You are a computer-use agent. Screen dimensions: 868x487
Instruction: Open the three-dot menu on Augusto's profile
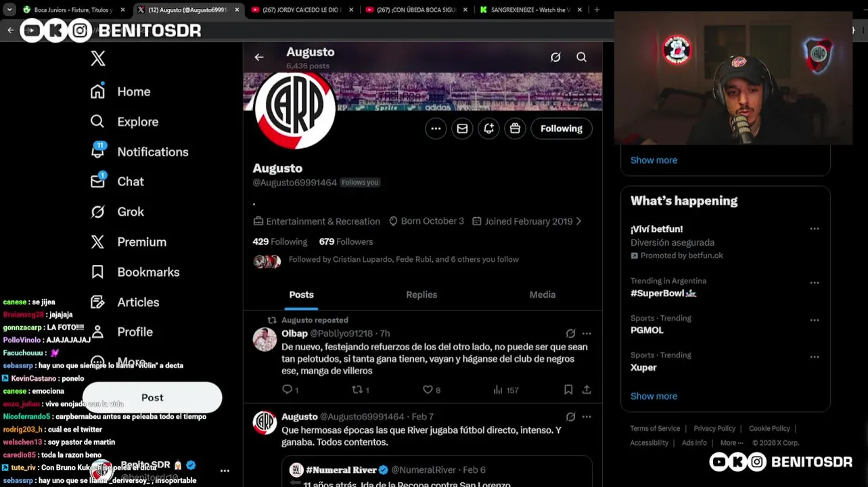click(436, 129)
